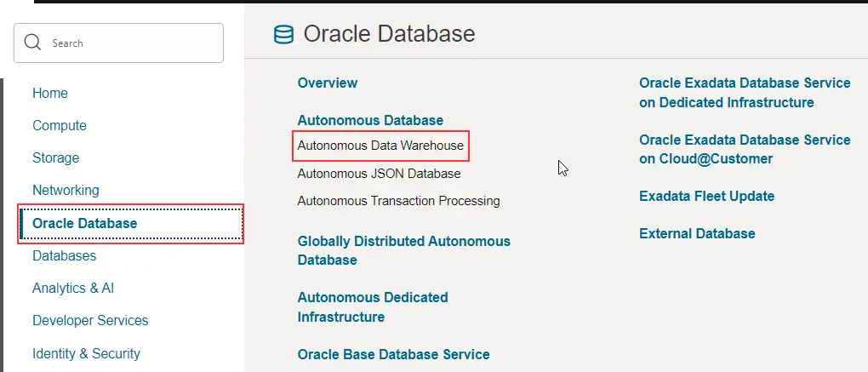Open Developer Services in the menu
Screen dimensions: 868x372
point(90,320)
